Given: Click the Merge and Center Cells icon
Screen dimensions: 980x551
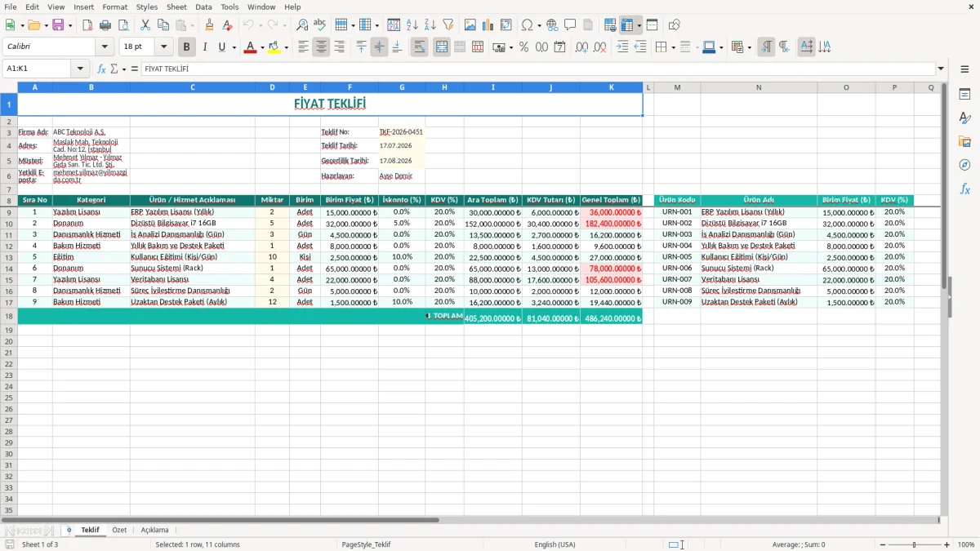Looking at the screenshot, I should (442, 47).
